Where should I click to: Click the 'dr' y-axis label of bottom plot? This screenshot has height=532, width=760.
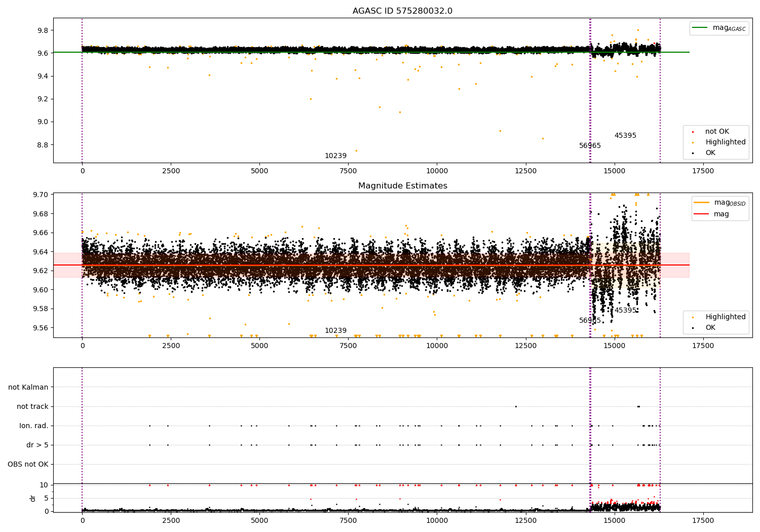[33, 498]
